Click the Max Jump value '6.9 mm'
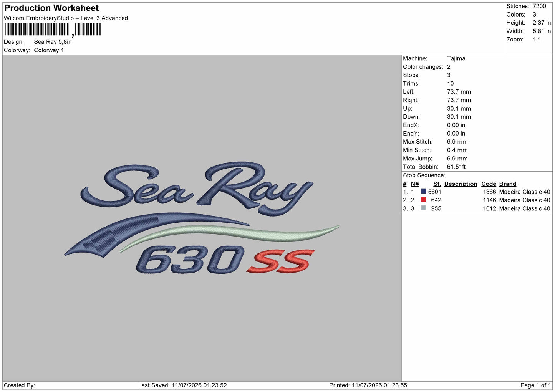The image size is (555, 392). point(457,159)
